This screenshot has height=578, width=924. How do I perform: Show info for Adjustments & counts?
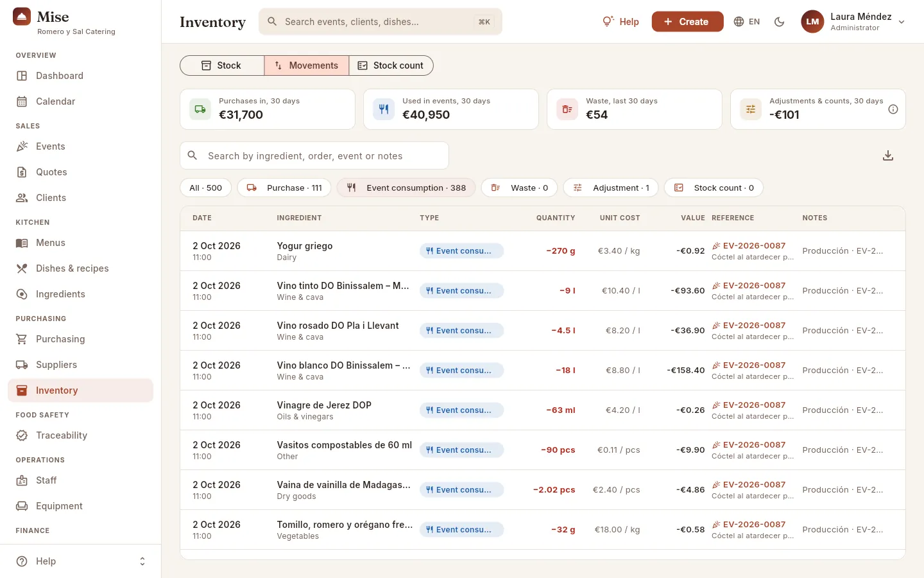(x=893, y=109)
